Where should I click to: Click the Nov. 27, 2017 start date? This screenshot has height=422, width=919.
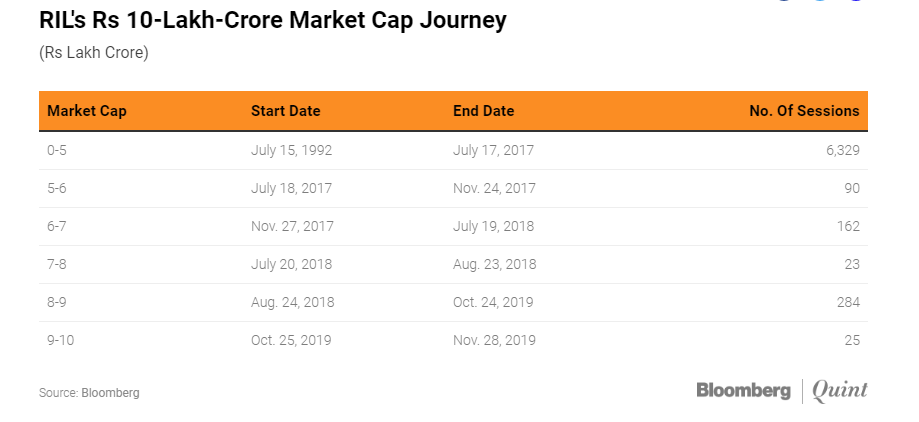click(x=292, y=226)
